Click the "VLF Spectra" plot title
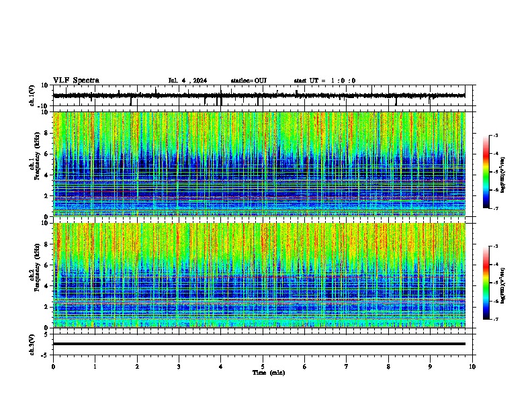This screenshot has width=532, height=411. [76, 81]
